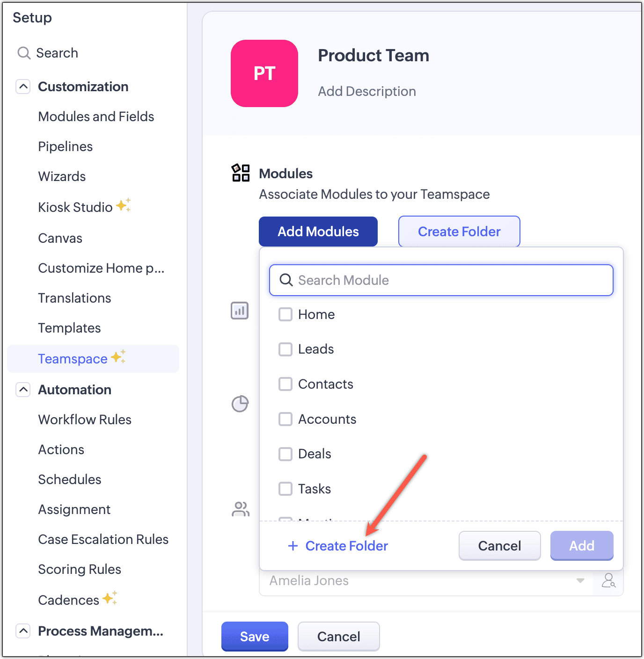Click the bar chart section icon
Image resolution: width=644 pixels, height=659 pixels.
click(x=240, y=311)
